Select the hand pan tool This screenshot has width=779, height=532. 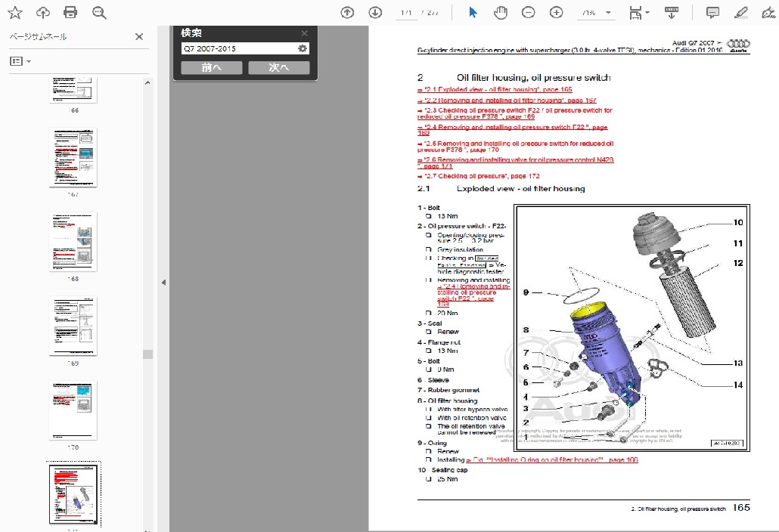(500, 13)
